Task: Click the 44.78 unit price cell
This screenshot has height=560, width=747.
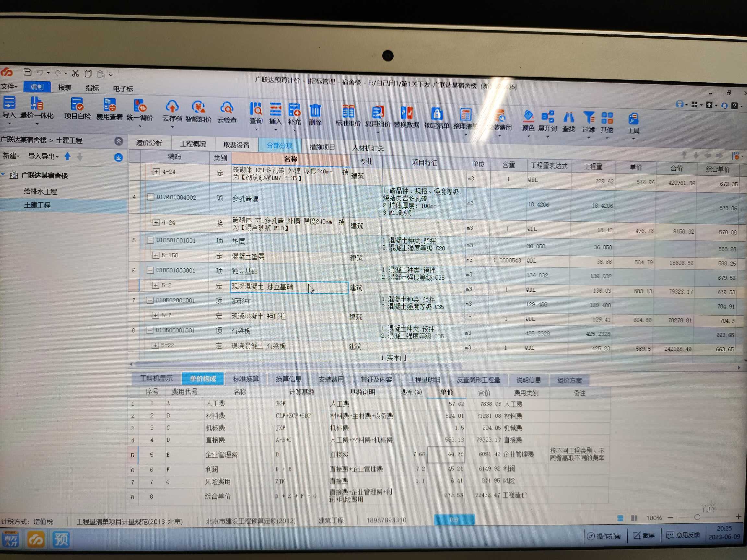Action: pyautogui.click(x=446, y=454)
